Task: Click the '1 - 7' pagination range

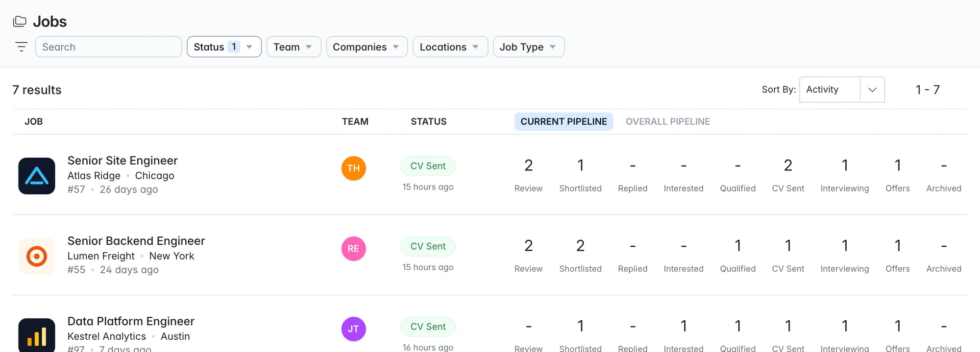Action: click(x=928, y=90)
